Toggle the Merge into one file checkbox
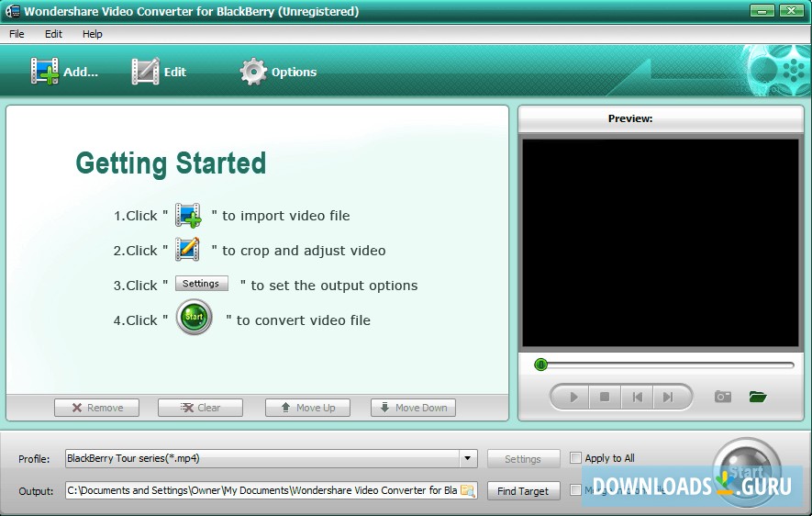This screenshot has width=812, height=516. coord(575,489)
